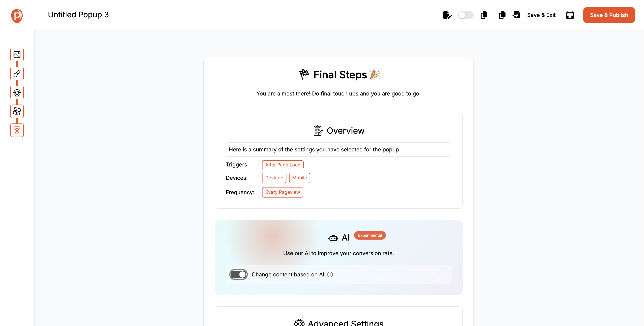Open the Every Pageview frequency option
This screenshot has width=644, height=326.
coord(283,192)
